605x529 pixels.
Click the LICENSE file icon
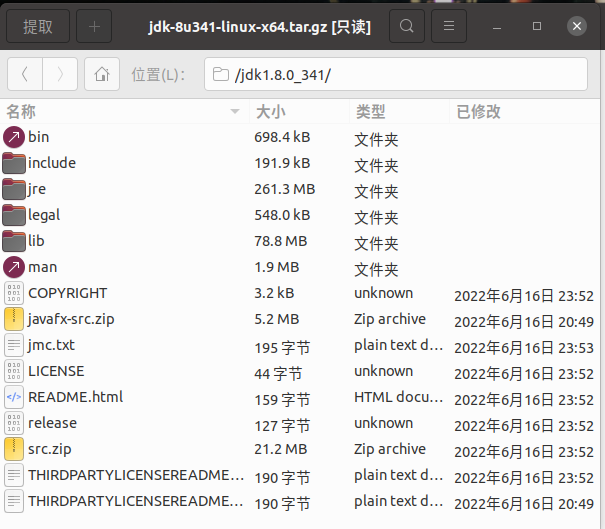pyautogui.click(x=14, y=371)
